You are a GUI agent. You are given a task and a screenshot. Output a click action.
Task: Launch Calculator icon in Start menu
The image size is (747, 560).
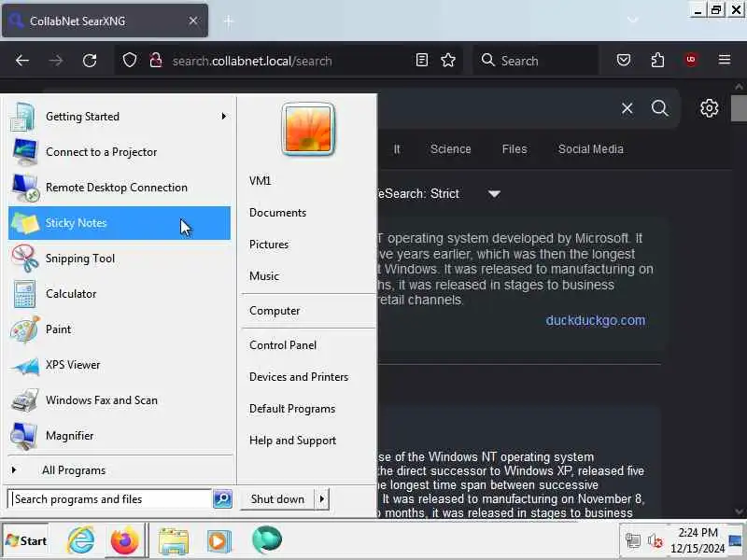point(24,294)
